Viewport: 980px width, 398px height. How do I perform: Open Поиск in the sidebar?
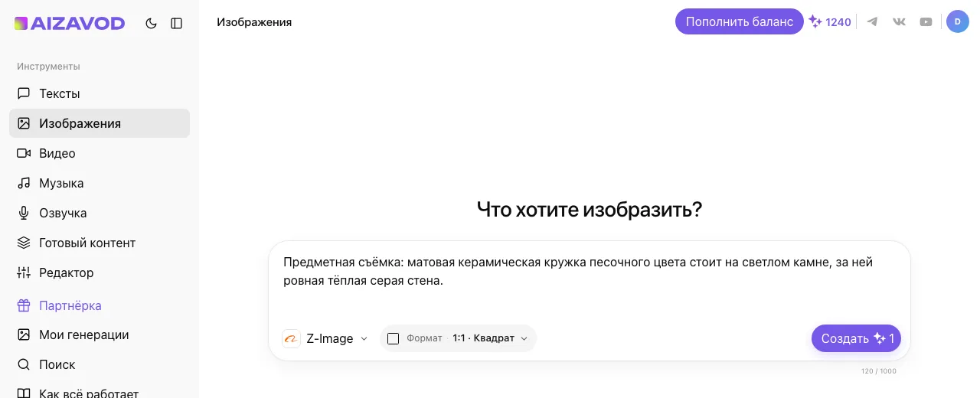click(x=100, y=364)
